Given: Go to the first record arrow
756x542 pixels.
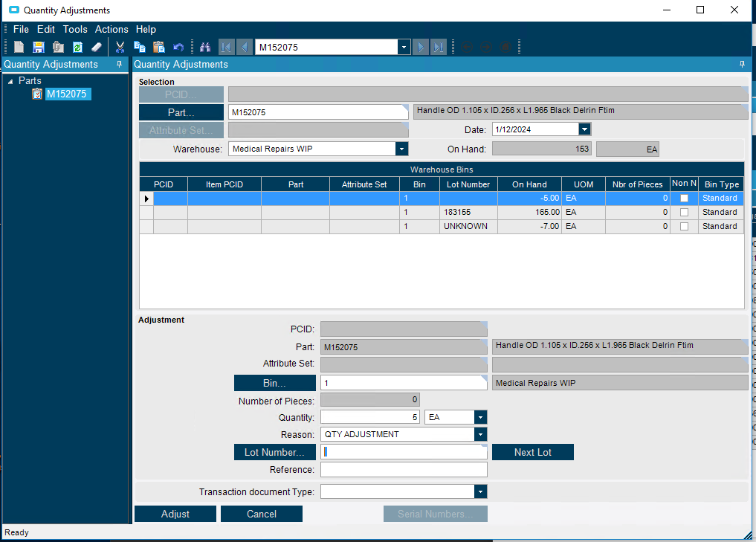Looking at the screenshot, I should 226,47.
